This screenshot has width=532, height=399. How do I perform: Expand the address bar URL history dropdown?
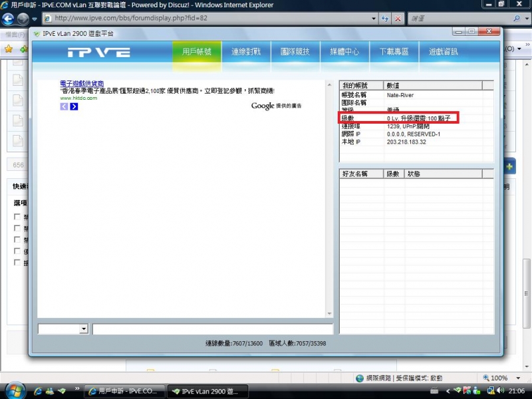point(374,19)
